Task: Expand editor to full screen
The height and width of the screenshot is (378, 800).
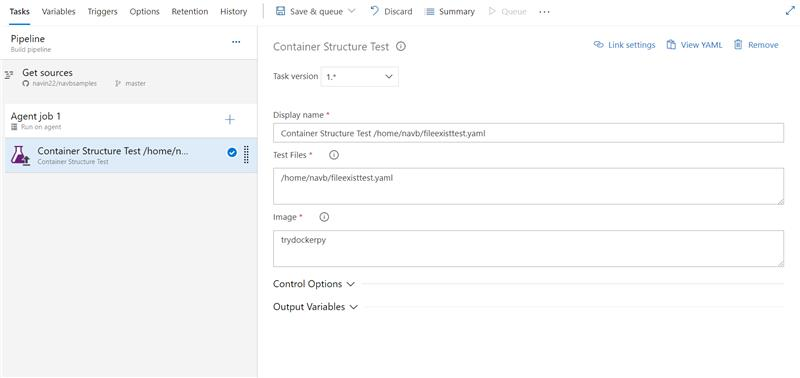Action: tap(790, 11)
